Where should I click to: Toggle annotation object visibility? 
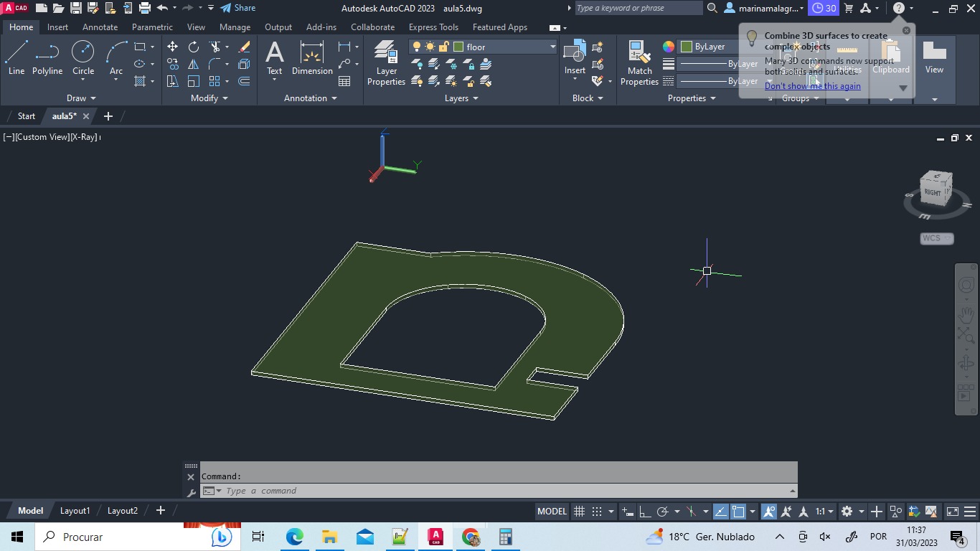tap(769, 512)
